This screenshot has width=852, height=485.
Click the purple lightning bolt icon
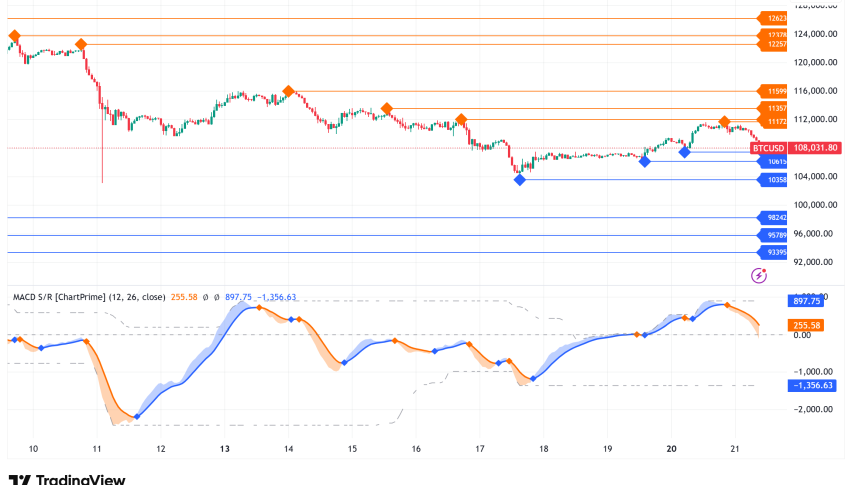pyautogui.click(x=759, y=274)
